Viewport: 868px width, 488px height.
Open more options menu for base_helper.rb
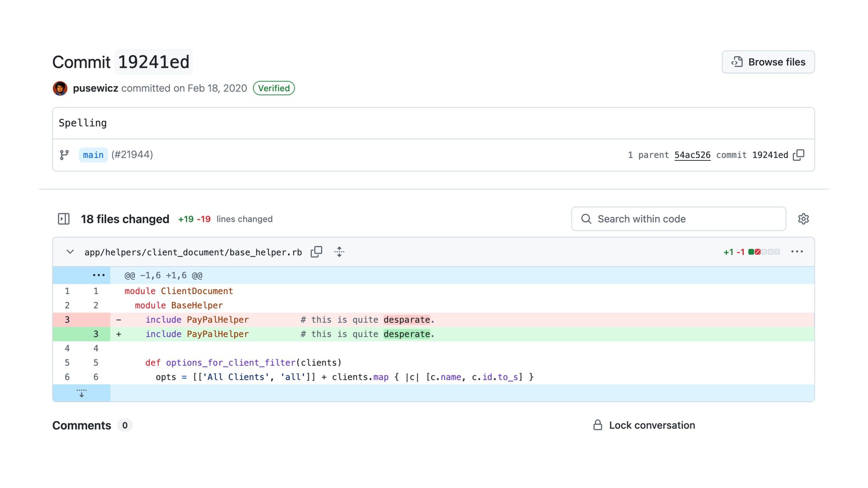[797, 252]
